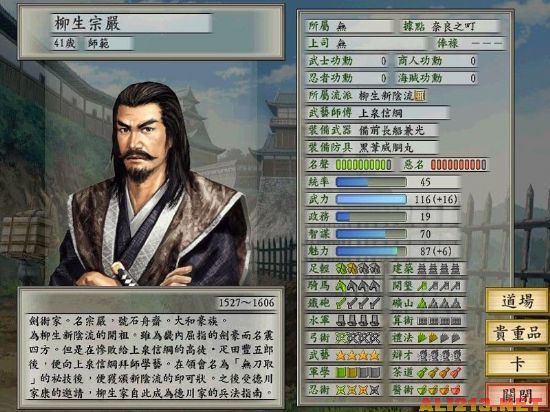Click the 名聲 fame gauge
The image size is (550, 412).
pos(363,165)
